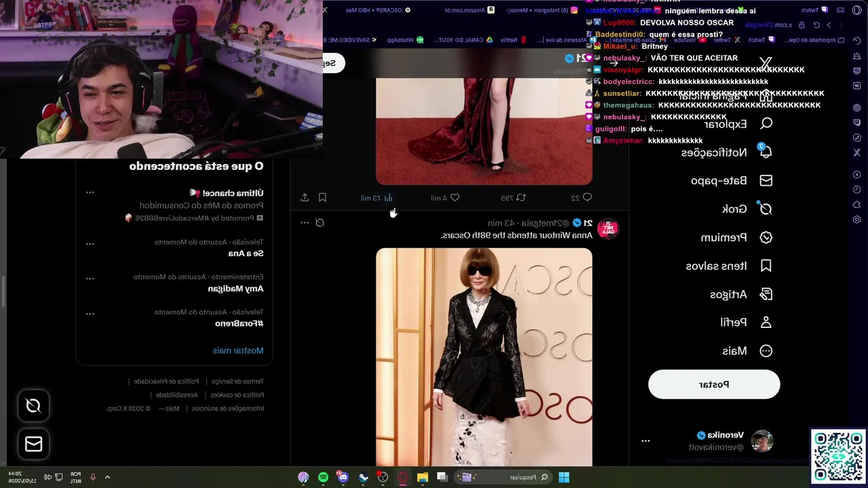Open Discord from the taskbar
868x488 pixels.
[343, 477]
